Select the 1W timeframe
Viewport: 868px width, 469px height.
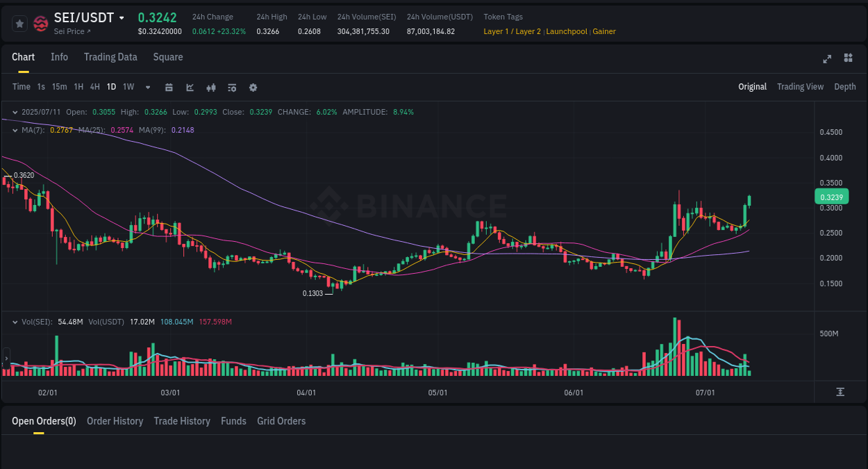click(x=128, y=87)
